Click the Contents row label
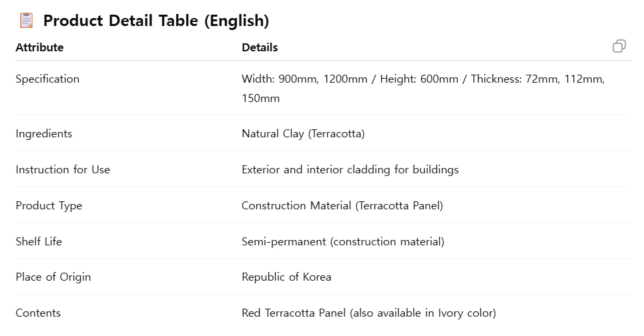 coord(38,313)
